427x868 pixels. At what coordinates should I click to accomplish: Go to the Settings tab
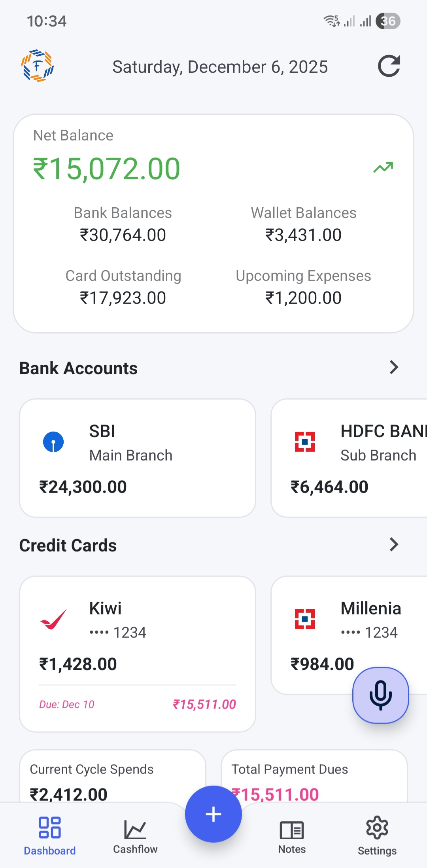point(377,836)
